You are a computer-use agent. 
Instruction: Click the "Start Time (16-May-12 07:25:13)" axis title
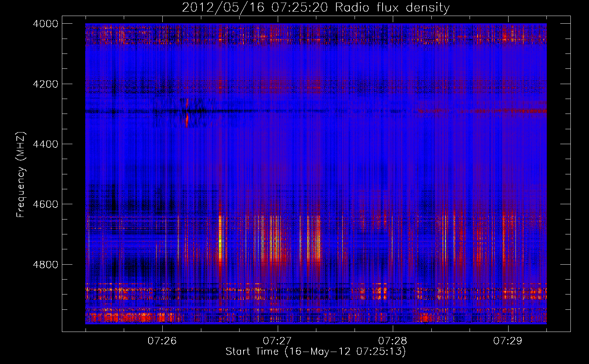click(x=316, y=352)
